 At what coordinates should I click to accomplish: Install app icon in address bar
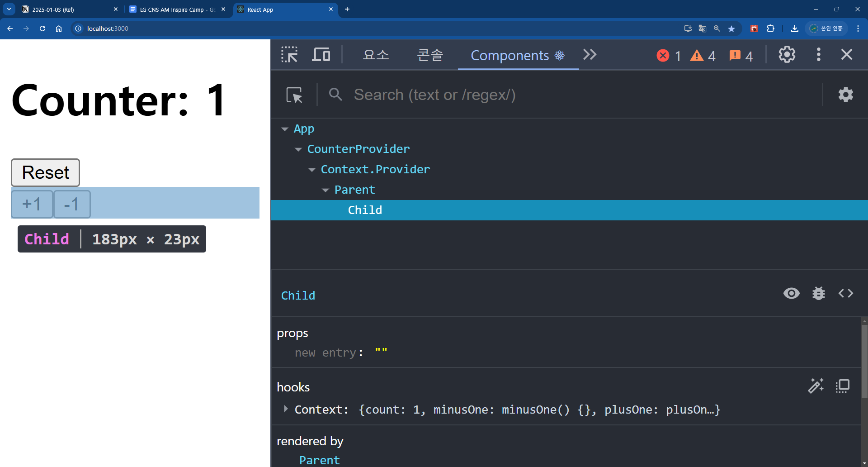pyautogui.click(x=688, y=29)
